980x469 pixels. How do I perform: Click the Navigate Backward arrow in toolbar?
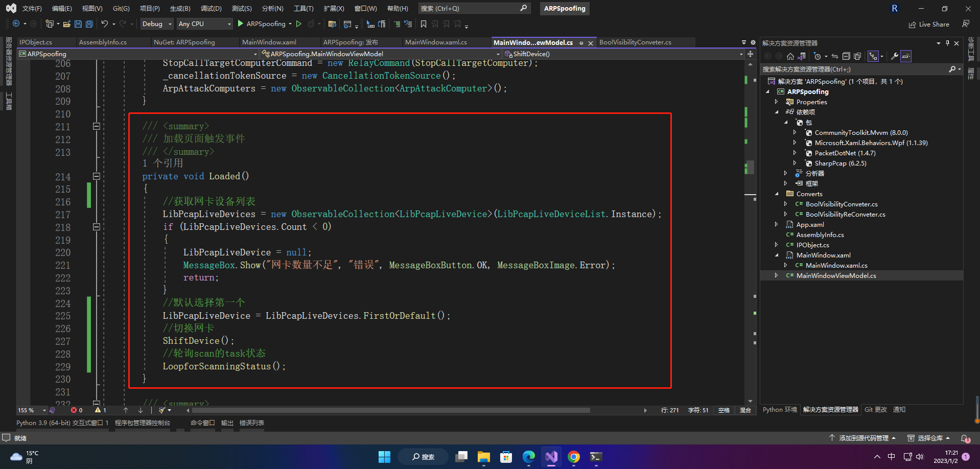coord(16,24)
